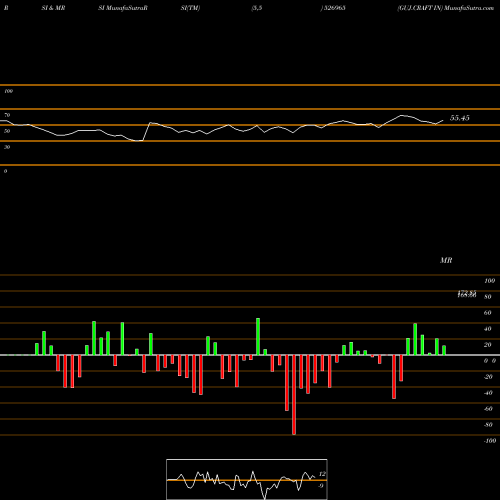This screenshot has width=500, height=500.
Task: Click the MR axis label -80
Action: coord(488,425)
